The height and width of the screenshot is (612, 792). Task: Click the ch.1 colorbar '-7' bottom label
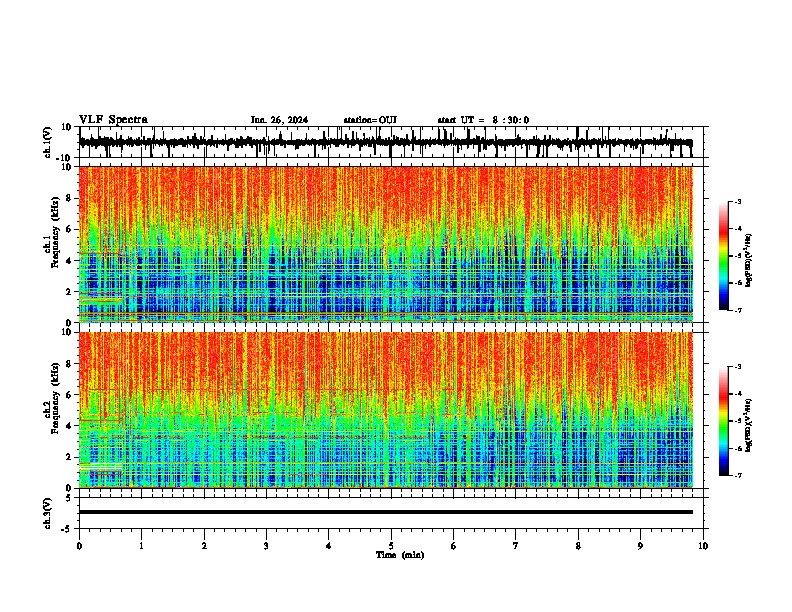tap(738, 311)
